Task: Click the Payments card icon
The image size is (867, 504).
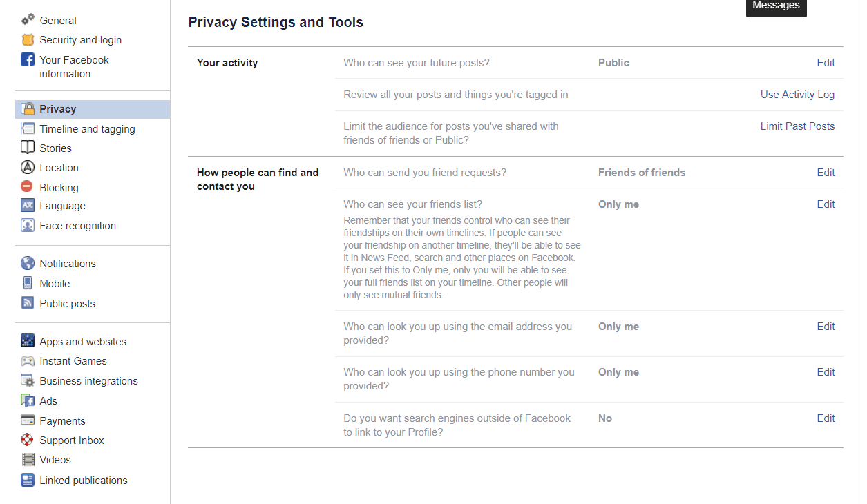Action: pyautogui.click(x=28, y=421)
